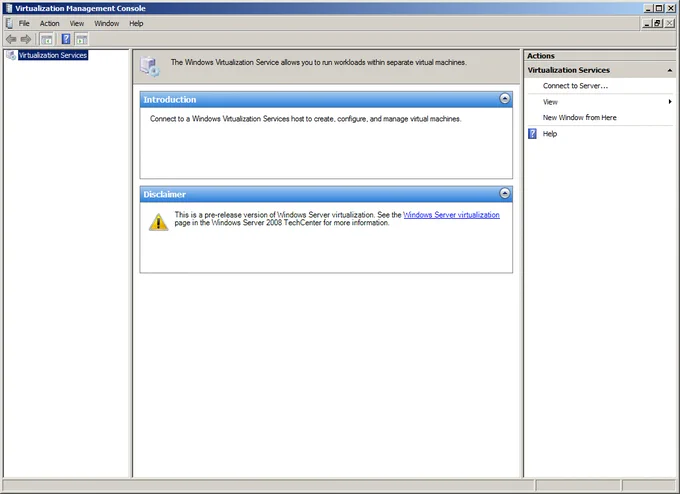Close the inner MDI child window
Image resolution: width=680 pixels, height=494 pixels.
tap(670, 23)
